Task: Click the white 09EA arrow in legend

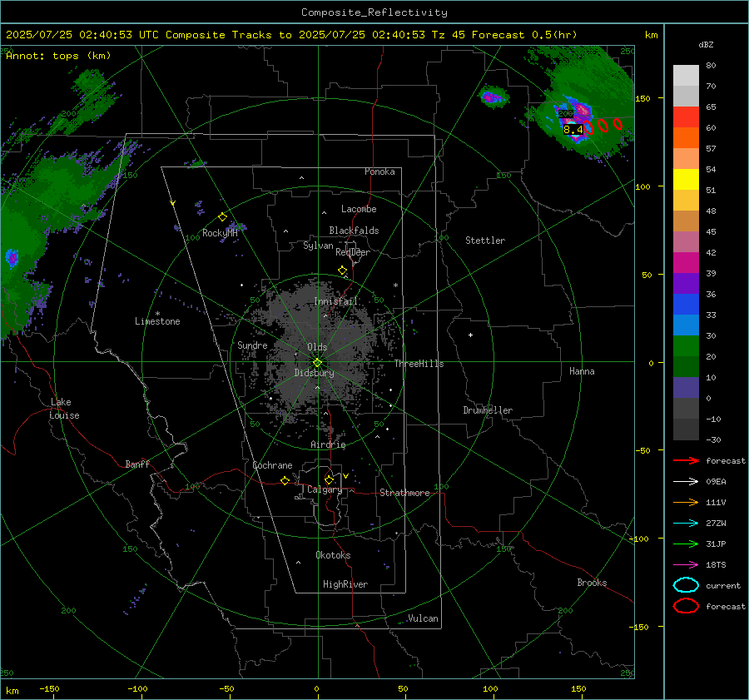Action: 686,481
